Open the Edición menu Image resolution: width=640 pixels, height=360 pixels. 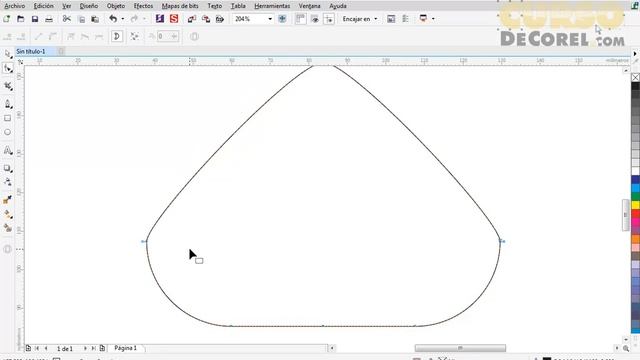(44, 6)
